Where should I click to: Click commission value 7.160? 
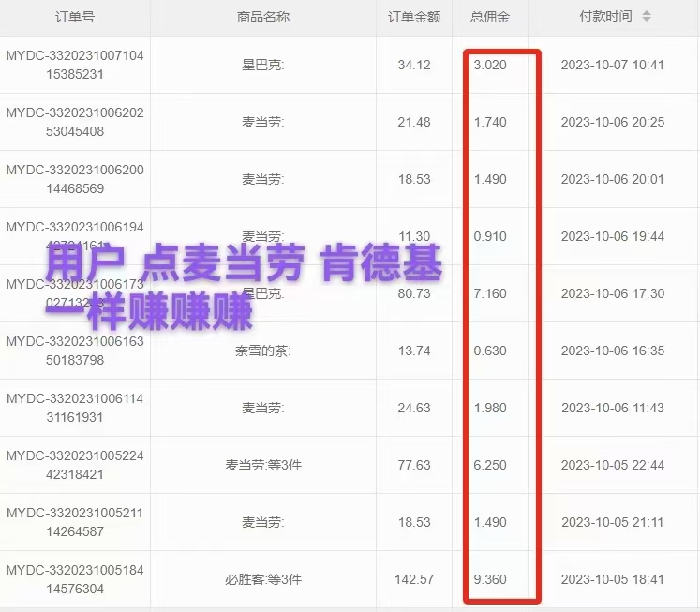click(490, 293)
